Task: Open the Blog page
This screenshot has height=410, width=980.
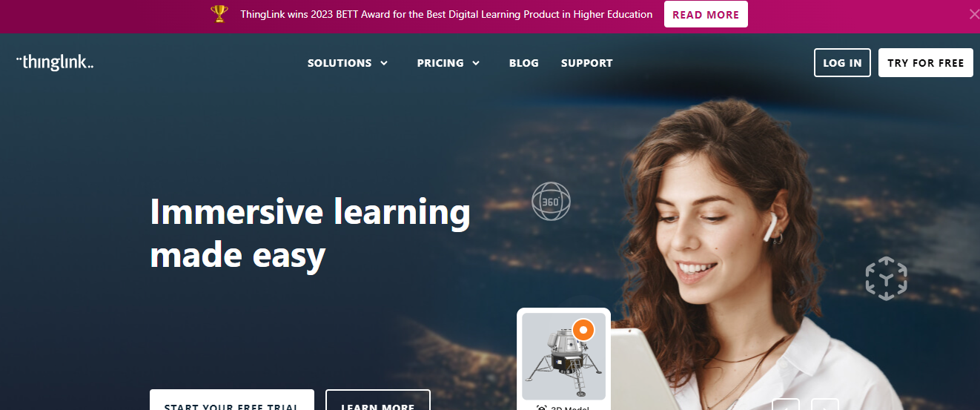Action: point(524,63)
